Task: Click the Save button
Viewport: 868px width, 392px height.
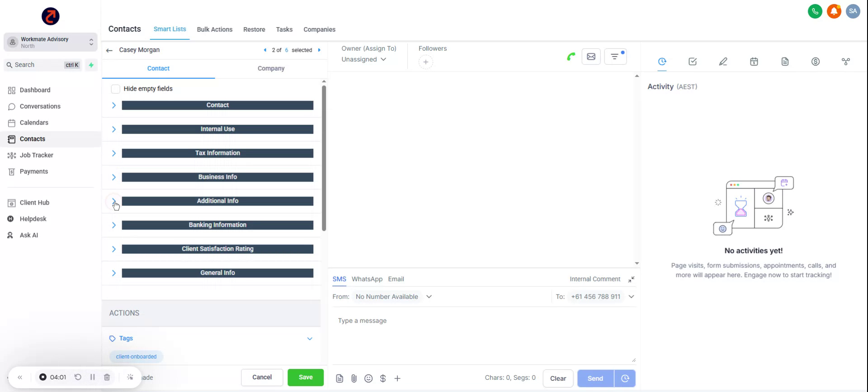Action: (306, 378)
